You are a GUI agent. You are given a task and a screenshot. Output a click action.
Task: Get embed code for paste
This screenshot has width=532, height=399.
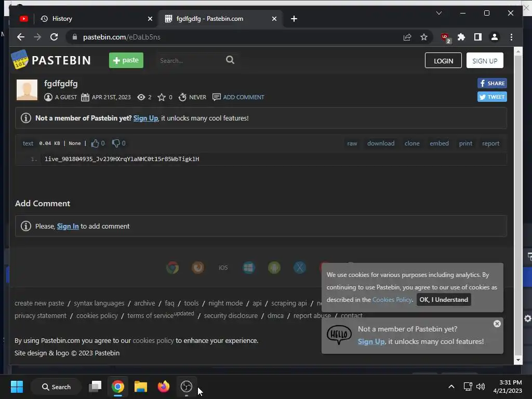(x=439, y=143)
